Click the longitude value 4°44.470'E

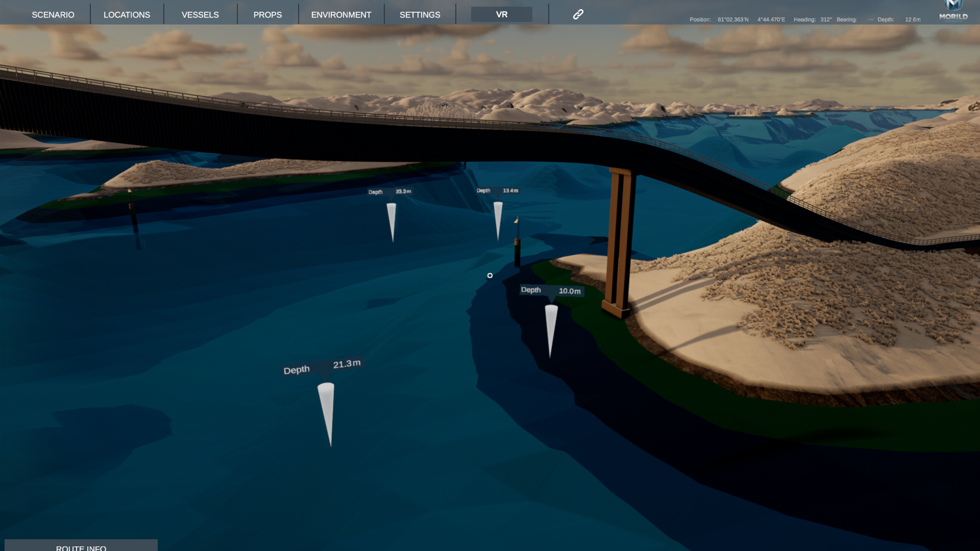pos(771,20)
